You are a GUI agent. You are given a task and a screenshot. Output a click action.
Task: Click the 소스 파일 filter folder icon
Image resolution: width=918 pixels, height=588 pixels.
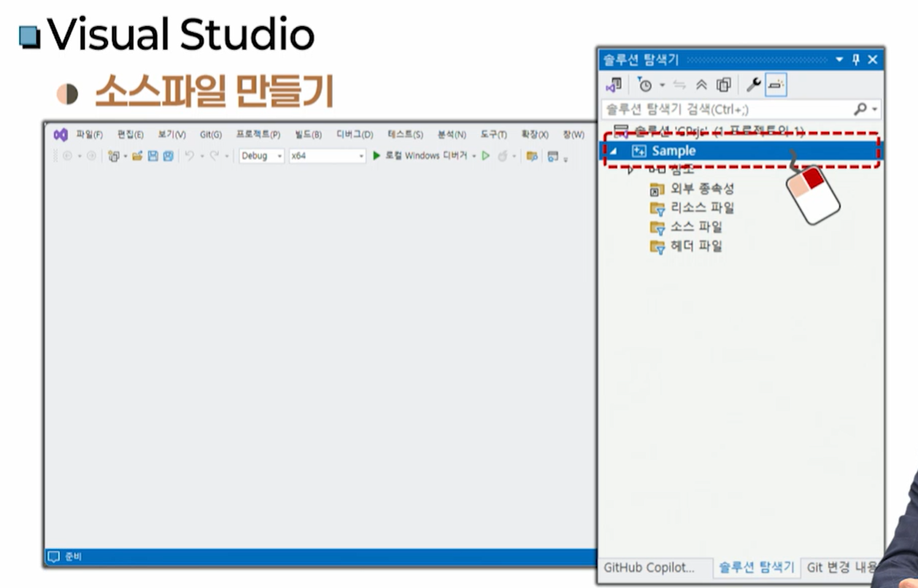658,228
